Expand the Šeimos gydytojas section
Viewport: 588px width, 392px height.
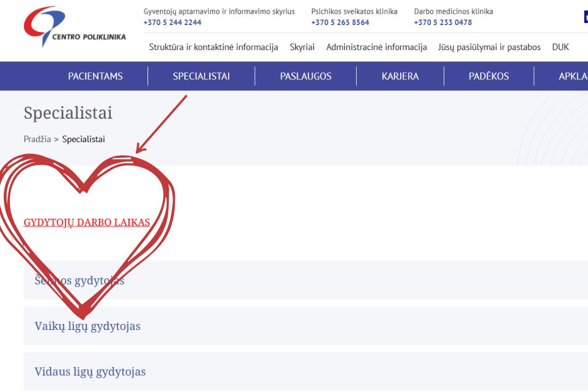[x=305, y=280]
